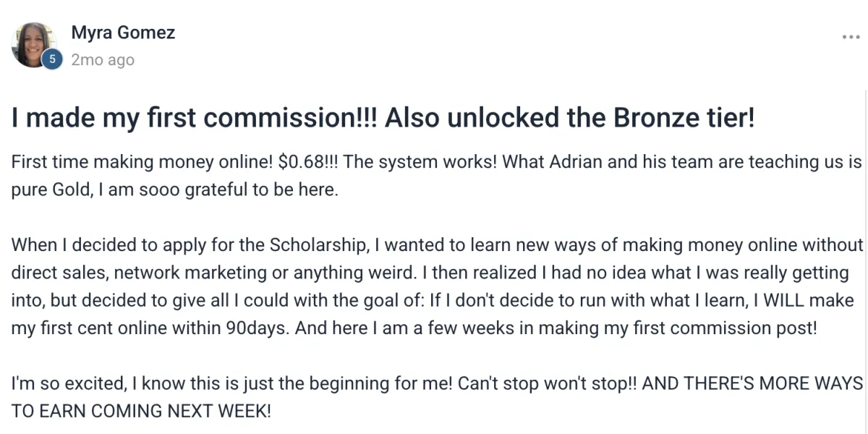Click the "2mo ago" post timestamp

coord(103,60)
